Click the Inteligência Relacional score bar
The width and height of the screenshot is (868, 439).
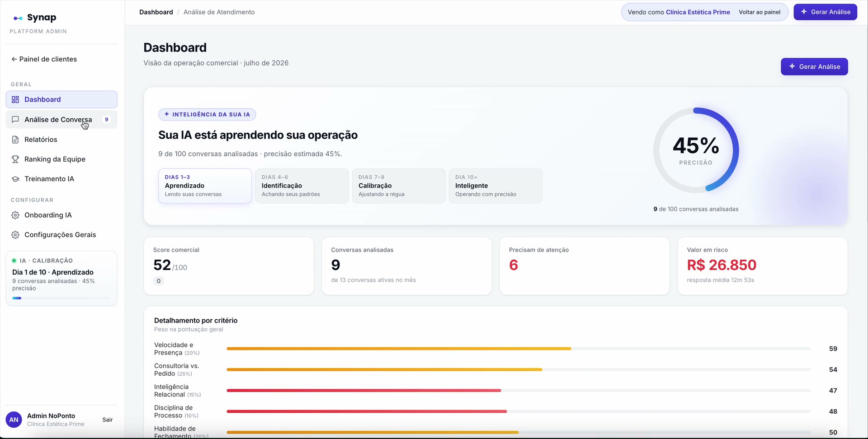coord(519,390)
